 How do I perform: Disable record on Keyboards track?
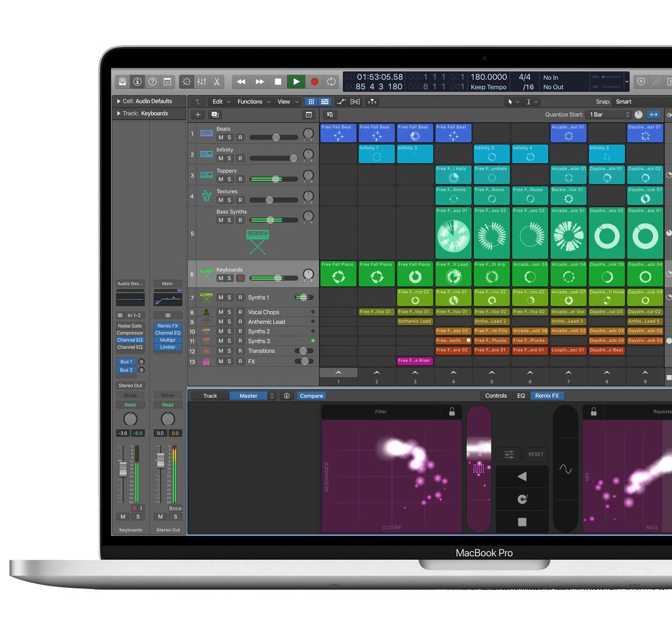click(240, 278)
